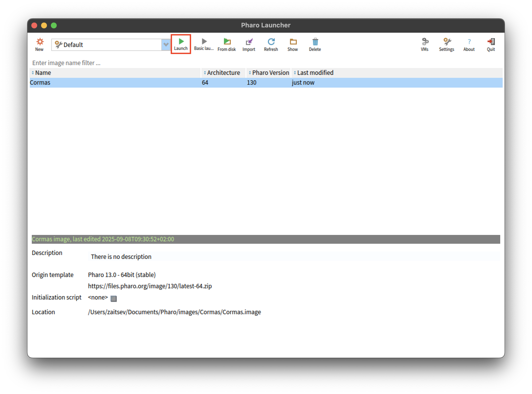Image resolution: width=532 pixels, height=394 pixels.
Task: Open the VMs manager
Action: 425,44
